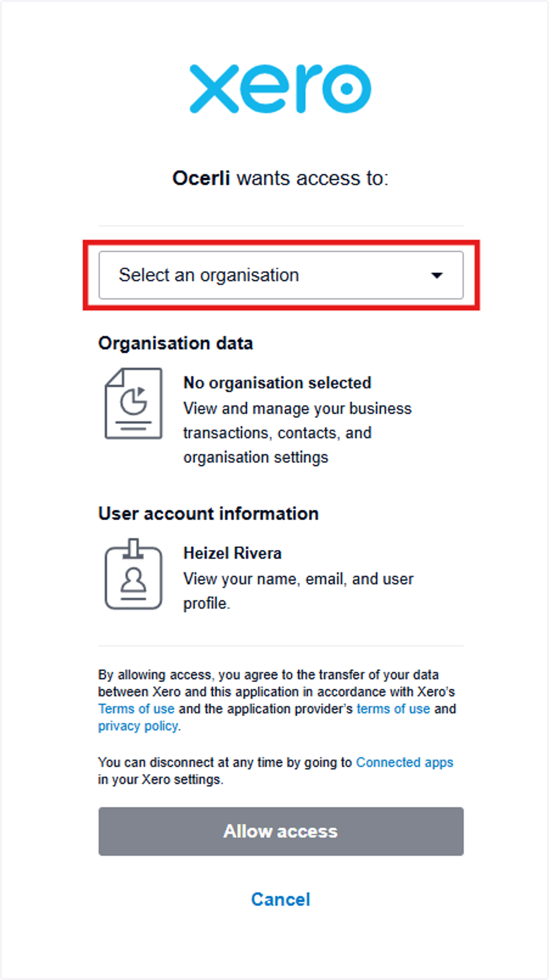
Task: Click the Allow access button
Action: coord(281,831)
